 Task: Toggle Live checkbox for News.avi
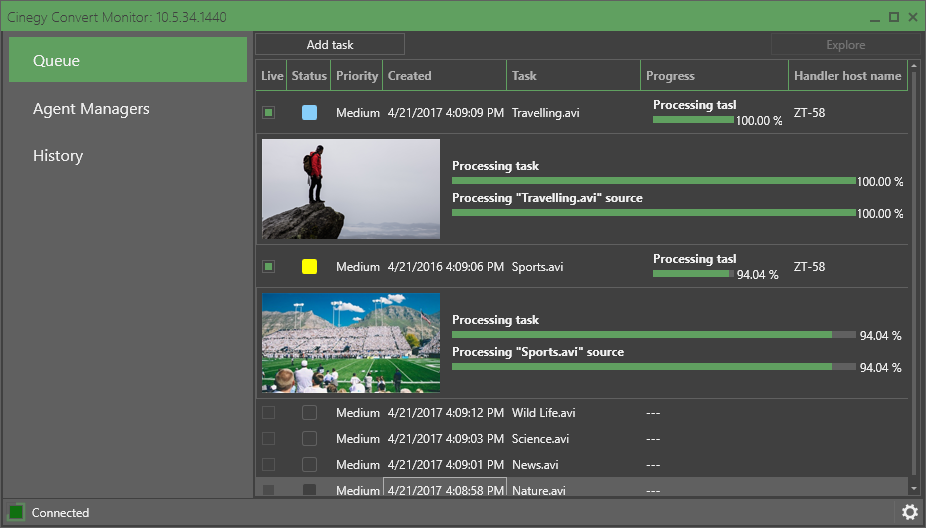[x=269, y=464]
